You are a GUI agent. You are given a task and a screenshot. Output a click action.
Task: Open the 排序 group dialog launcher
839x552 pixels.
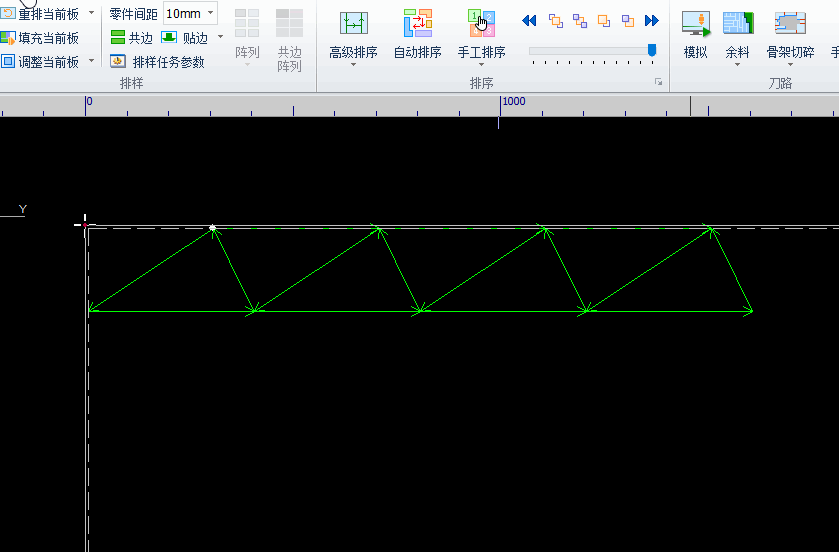click(x=658, y=83)
